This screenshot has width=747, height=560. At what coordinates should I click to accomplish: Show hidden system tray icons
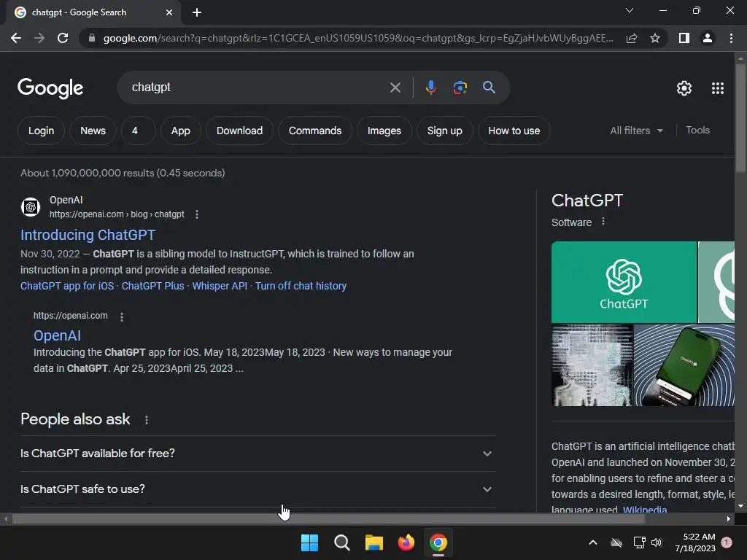click(x=593, y=542)
